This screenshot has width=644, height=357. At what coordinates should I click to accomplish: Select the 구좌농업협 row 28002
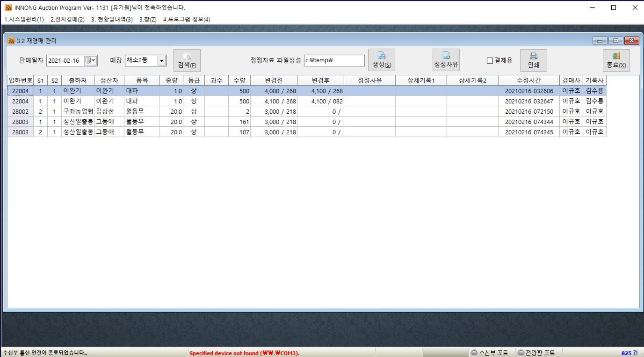pos(78,111)
